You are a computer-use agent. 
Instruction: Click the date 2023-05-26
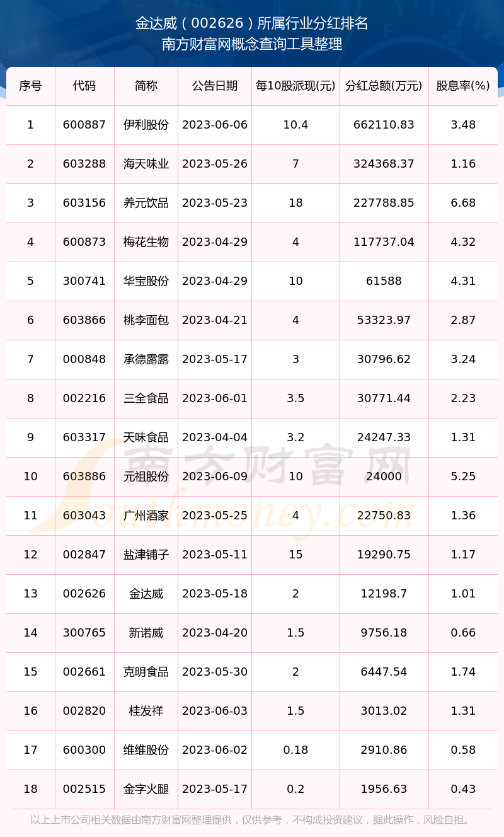point(215,164)
